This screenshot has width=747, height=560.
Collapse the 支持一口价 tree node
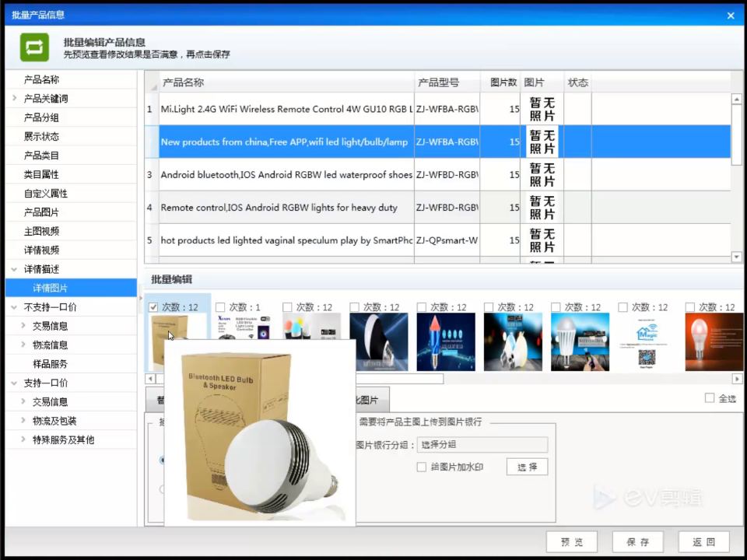14,383
